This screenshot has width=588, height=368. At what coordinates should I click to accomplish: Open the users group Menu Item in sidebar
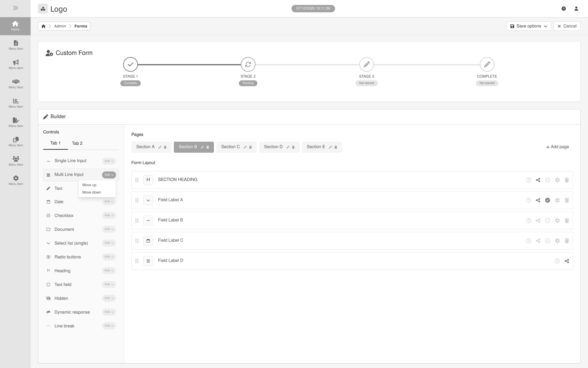16,161
